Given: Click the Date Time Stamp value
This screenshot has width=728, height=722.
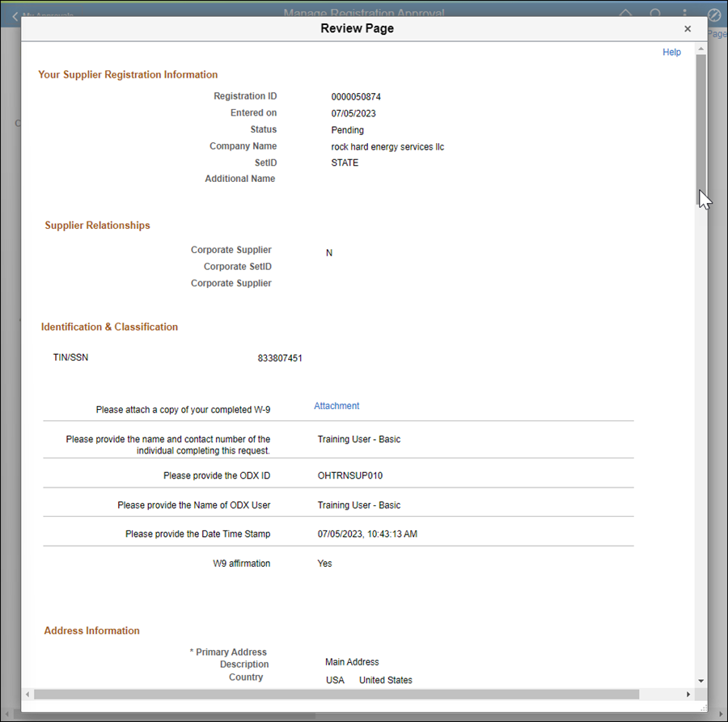Looking at the screenshot, I should click(x=367, y=534).
